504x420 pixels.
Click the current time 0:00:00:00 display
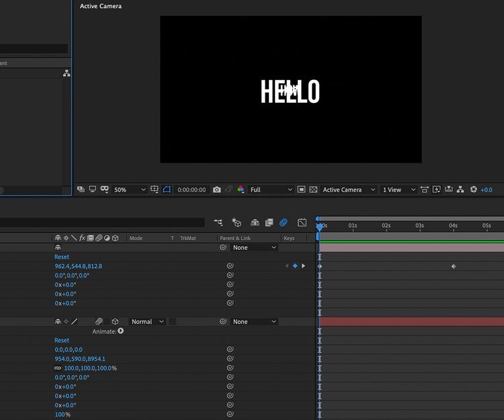[192, 190]
